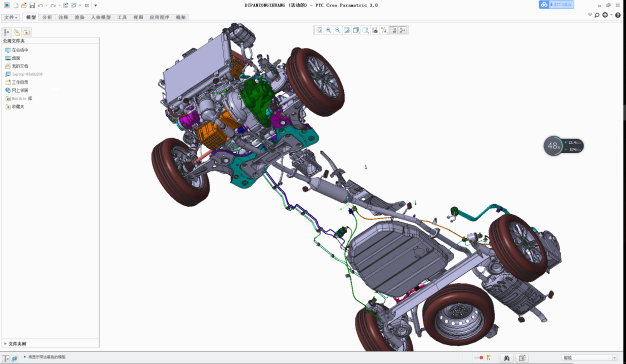Viewport: 626px width, 364px height.
Task: Show the Model Tree navigator tab
Action: [x=7, y=32]
